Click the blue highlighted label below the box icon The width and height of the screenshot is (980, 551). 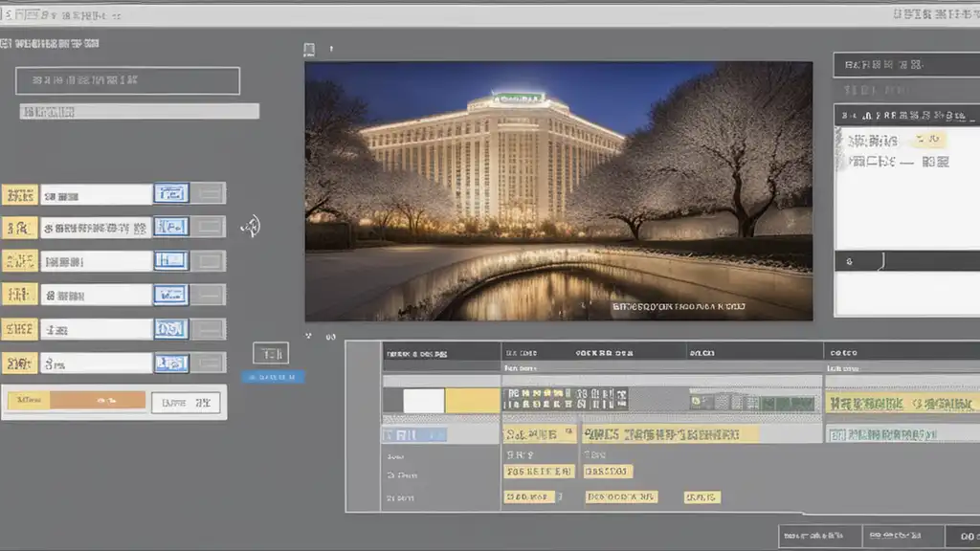click(273, 377)
